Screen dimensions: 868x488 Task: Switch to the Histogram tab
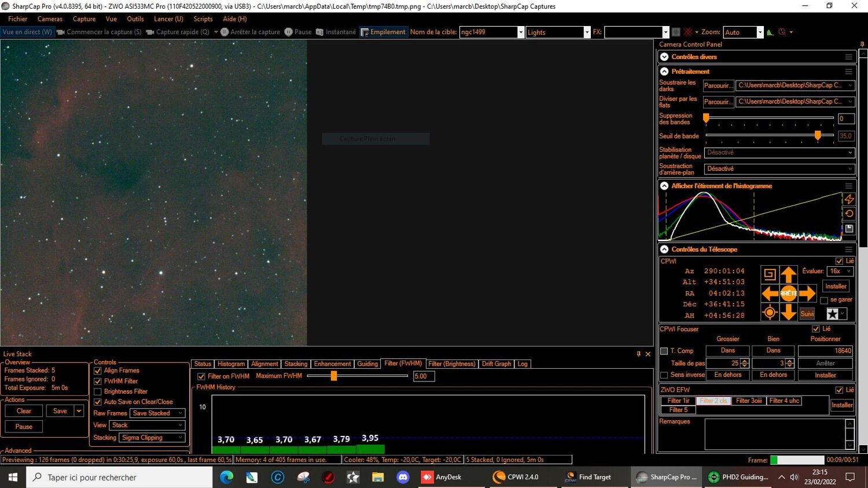231,364
